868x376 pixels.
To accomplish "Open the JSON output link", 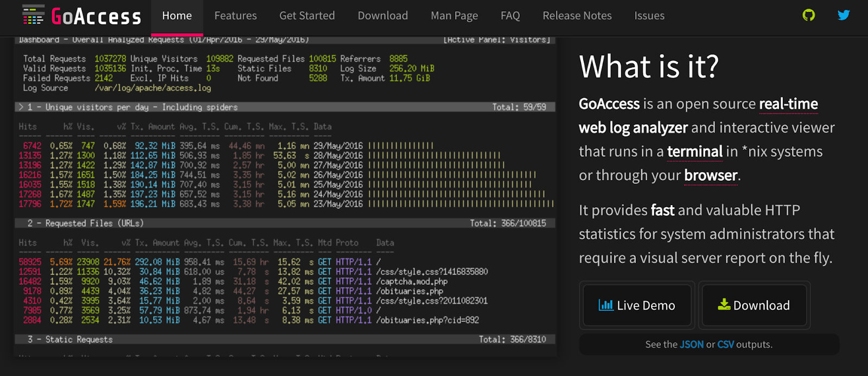I will 692,345.
